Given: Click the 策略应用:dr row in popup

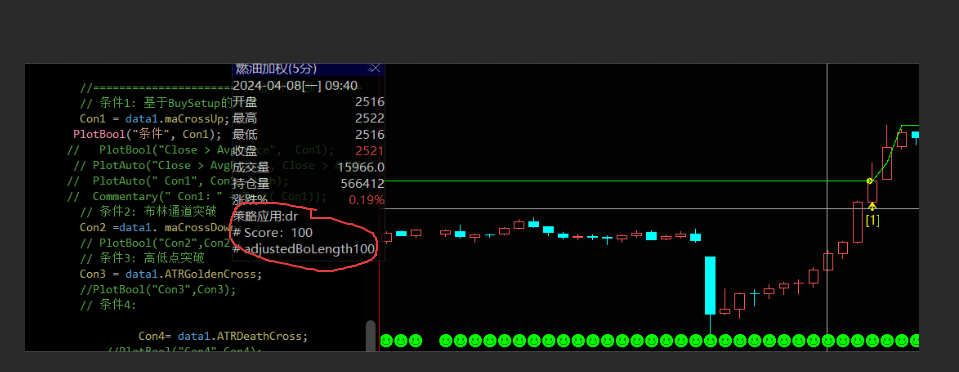Looking at the screenshot, I should [x=267, y=216].
